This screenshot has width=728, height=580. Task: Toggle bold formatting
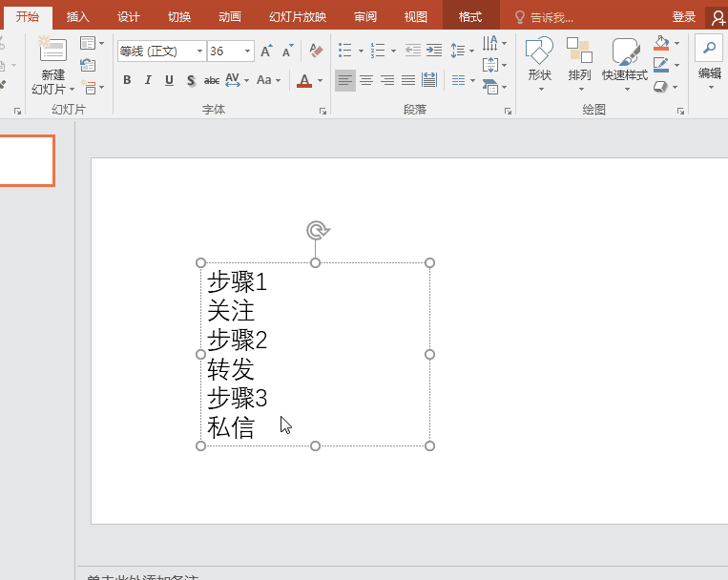coord(127,81)
